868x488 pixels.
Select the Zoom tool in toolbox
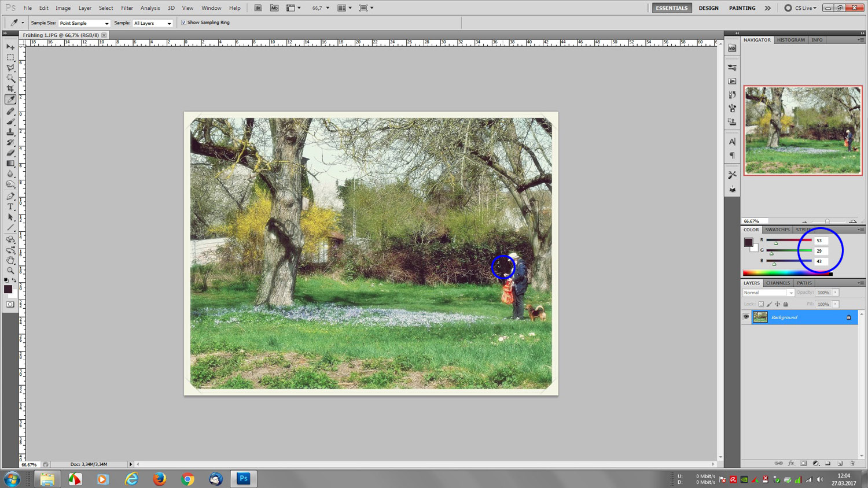[10, 271]
